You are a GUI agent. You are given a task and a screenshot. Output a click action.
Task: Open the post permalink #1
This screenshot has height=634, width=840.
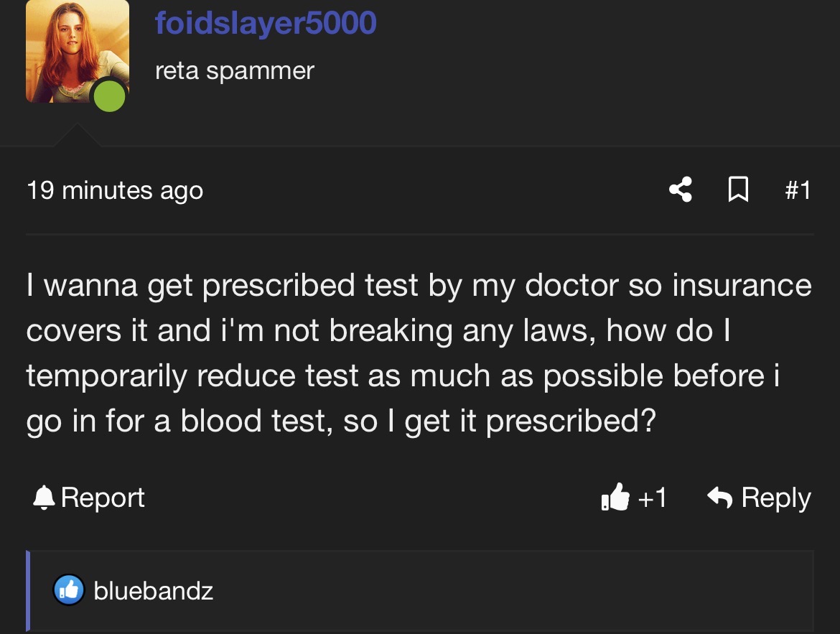(x=798, y=190)
